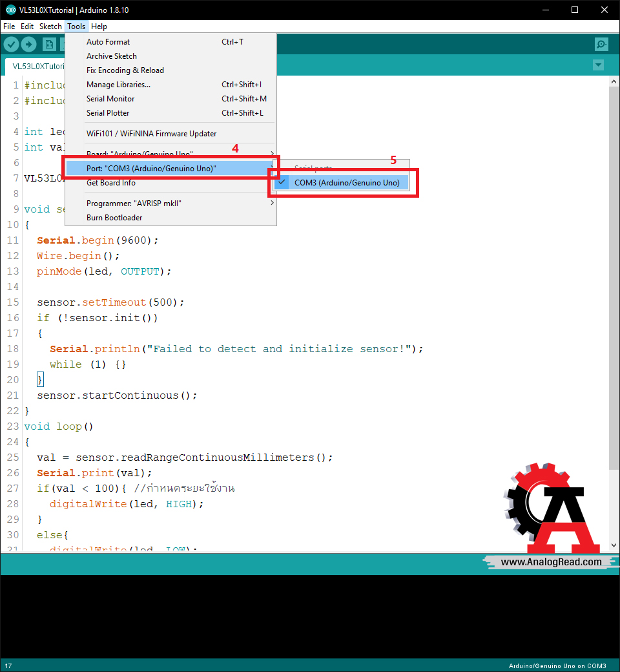Open WiFi101 / WiFiNINA Firmware Updater
The height and width of the screenshot is (672, 620).
pyautogui.click(x=170, y=134)
